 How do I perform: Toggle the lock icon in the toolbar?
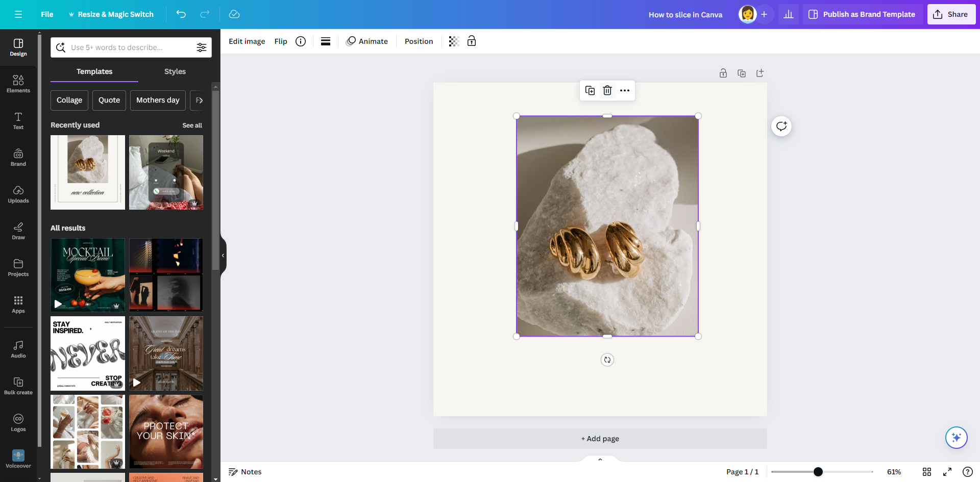click(472, 41)
